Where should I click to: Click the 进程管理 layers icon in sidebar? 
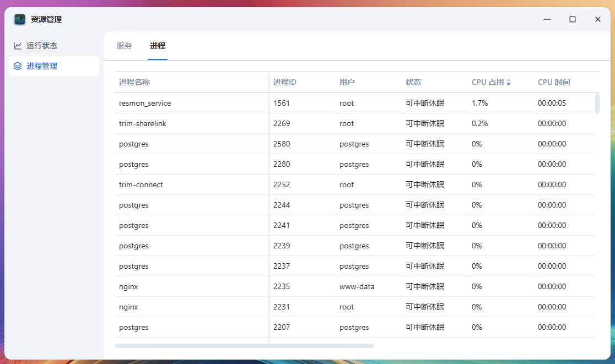pos(18,66)
